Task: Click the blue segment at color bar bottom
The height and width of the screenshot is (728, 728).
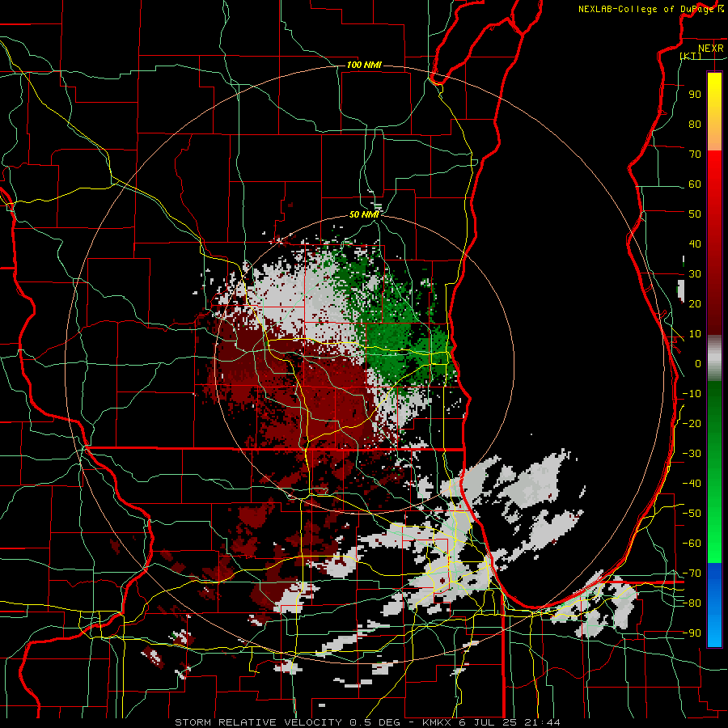Action: click(x=714, y=604)
